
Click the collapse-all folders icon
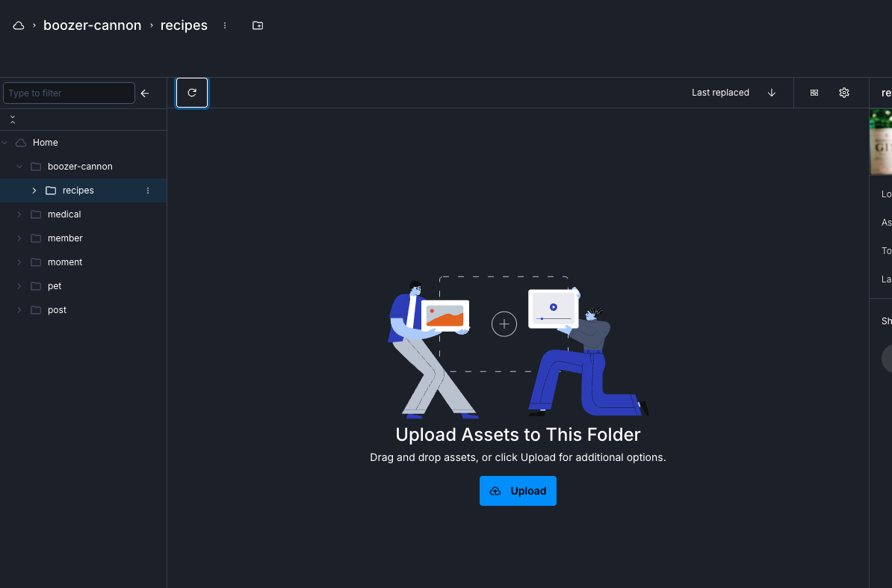13,120
